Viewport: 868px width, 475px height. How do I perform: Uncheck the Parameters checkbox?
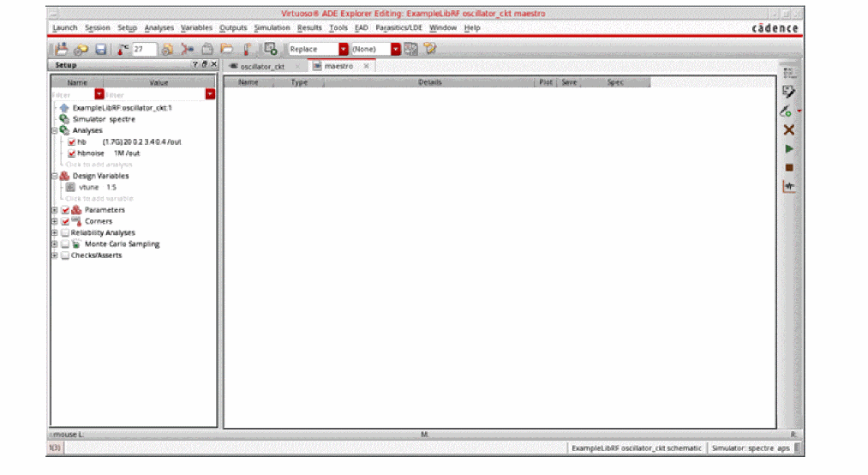click(x=65, y=210)
